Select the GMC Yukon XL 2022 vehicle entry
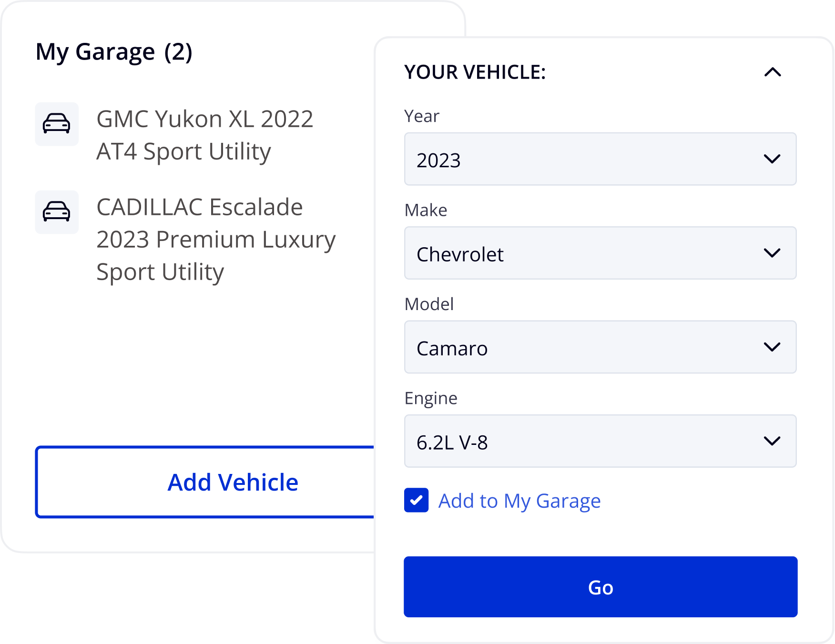 204,135
